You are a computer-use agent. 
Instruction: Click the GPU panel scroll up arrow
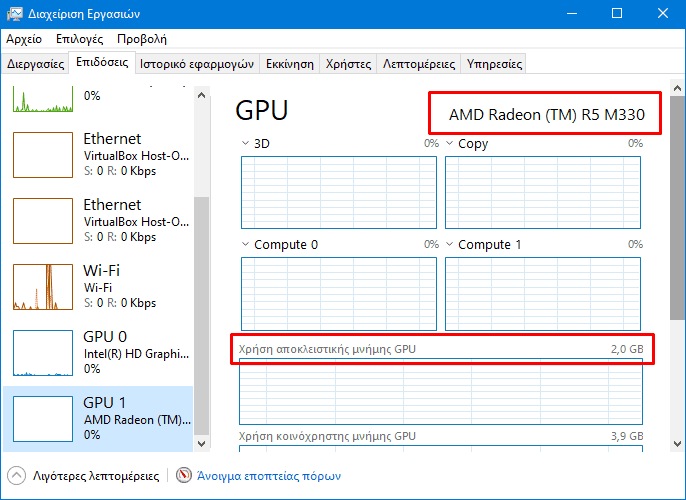tap(677, 88)
